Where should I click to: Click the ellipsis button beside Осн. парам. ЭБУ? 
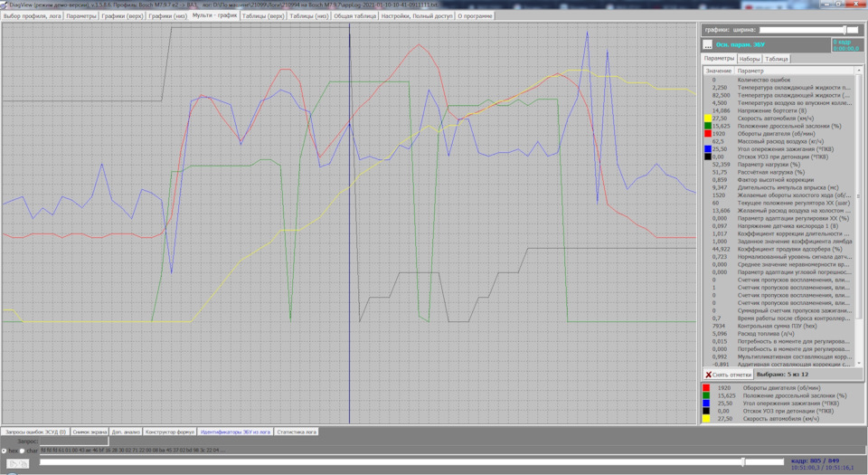[x=708, y=44]
